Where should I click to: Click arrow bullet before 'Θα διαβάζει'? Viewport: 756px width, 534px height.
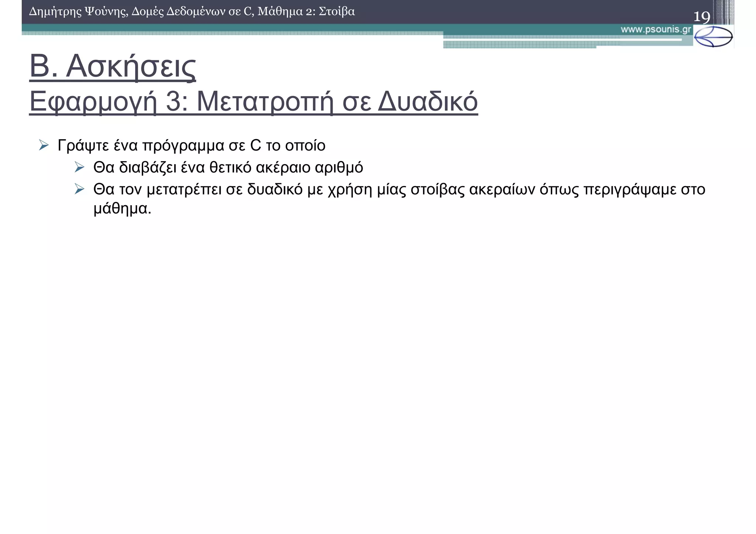[79, 167]
